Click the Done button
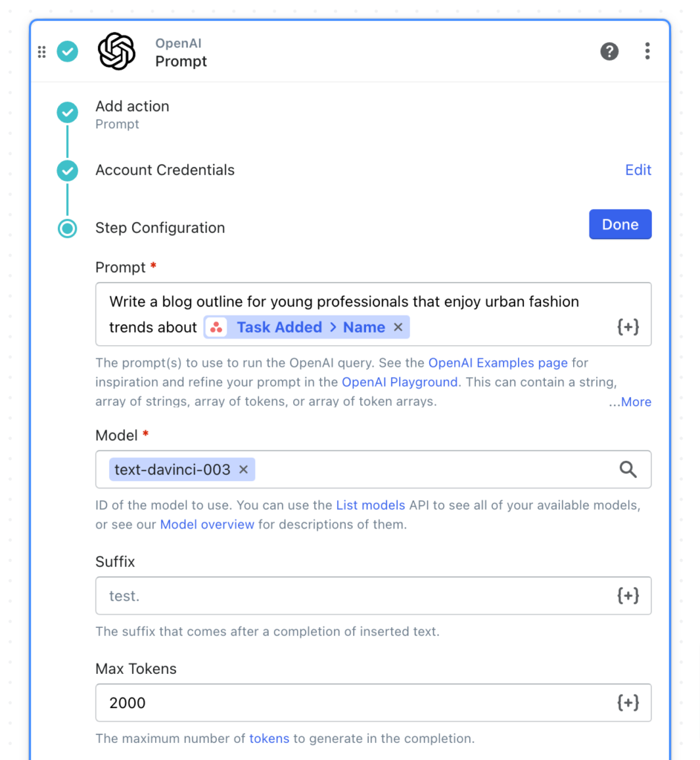 tap(620, 224)
